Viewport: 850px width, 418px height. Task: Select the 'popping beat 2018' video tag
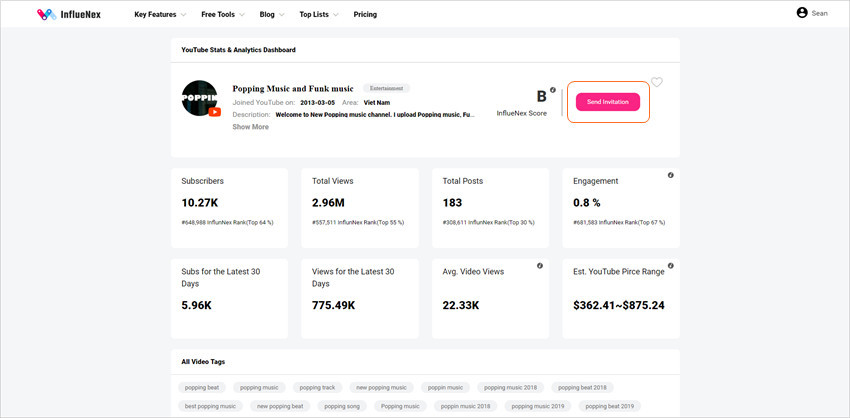[583, 388]
